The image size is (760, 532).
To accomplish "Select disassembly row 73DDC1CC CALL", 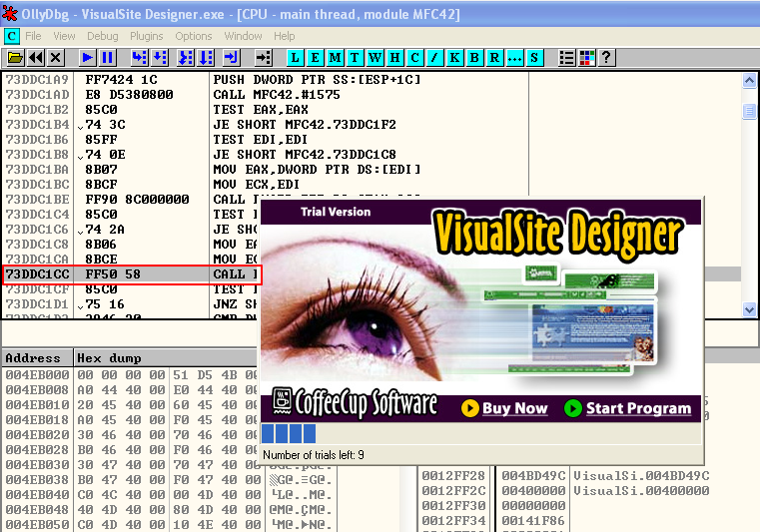I will 132,274.
